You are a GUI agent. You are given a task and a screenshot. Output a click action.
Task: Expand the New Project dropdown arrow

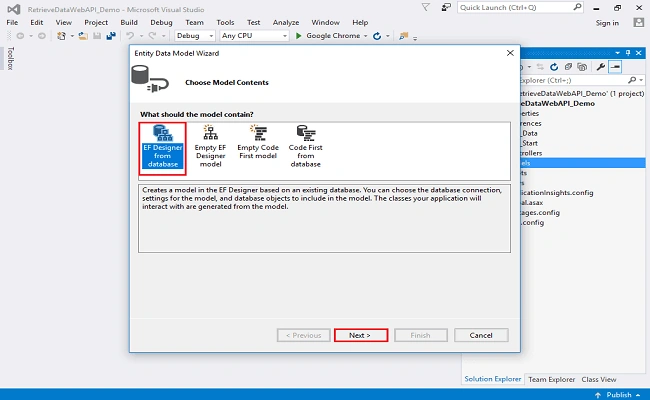(x=72, y=36)
